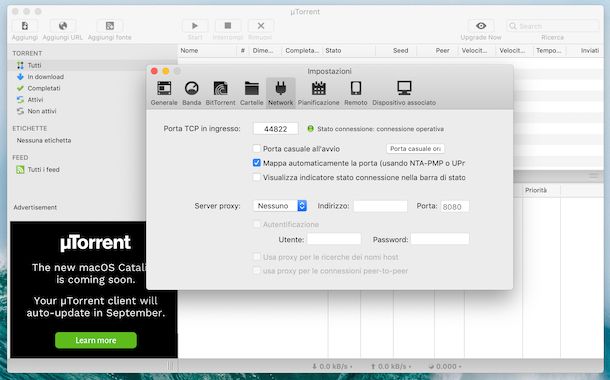Sort by the Stato column header
Image resolution: width=610 pixels, height=380 pixels.
pos(349,51)
